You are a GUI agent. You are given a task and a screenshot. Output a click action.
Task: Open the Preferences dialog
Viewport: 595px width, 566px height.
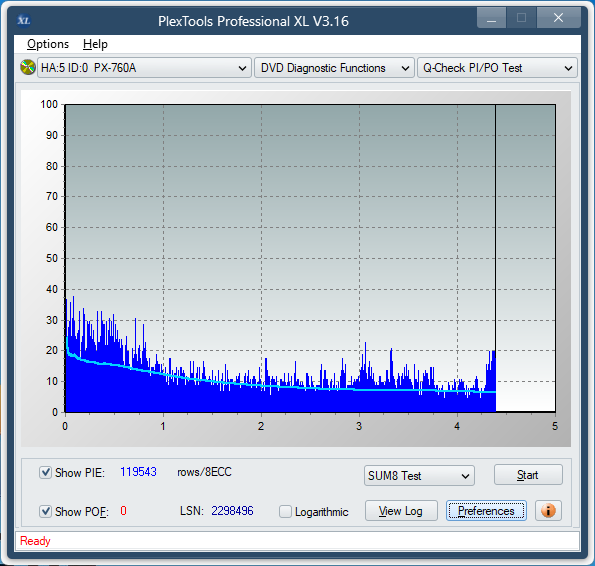coord(486,511)
